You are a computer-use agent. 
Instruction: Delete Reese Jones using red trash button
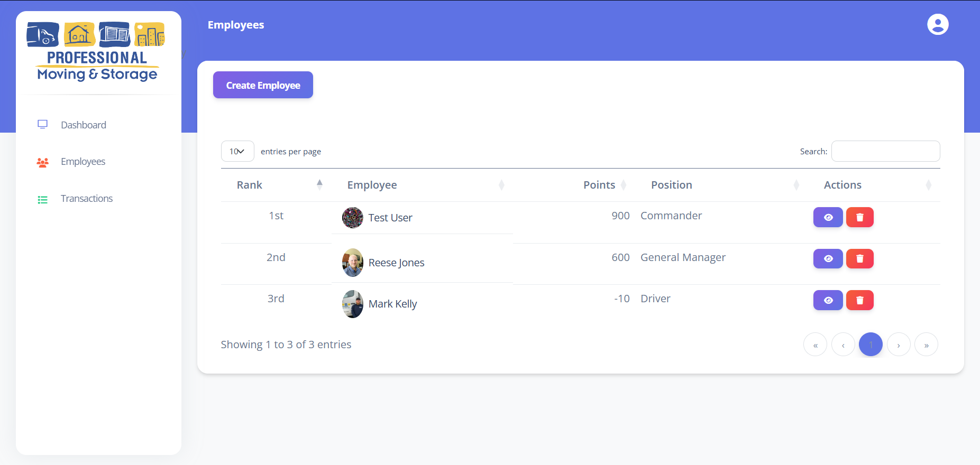pos(859,258)
